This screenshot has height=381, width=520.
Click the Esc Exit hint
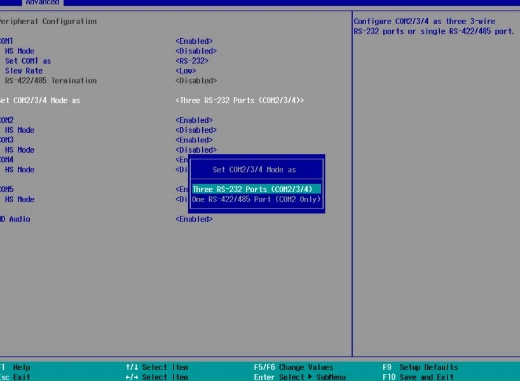click(x=15, y=377)
